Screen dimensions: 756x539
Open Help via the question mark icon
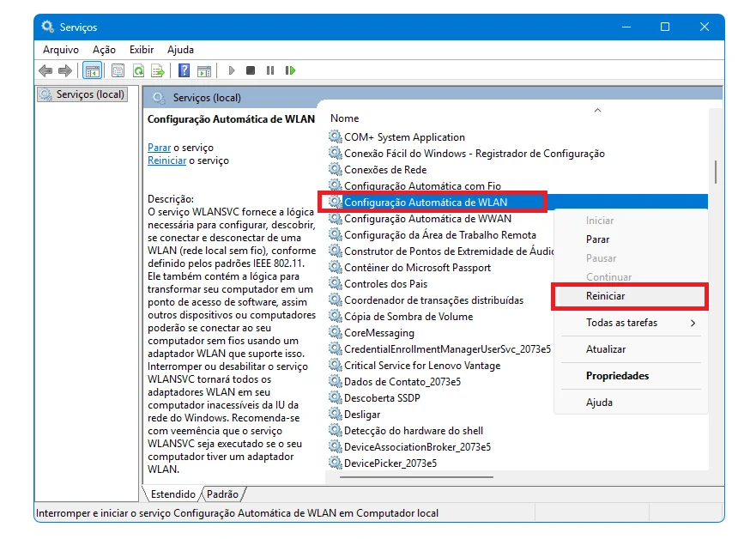click(x=184, y=71)
